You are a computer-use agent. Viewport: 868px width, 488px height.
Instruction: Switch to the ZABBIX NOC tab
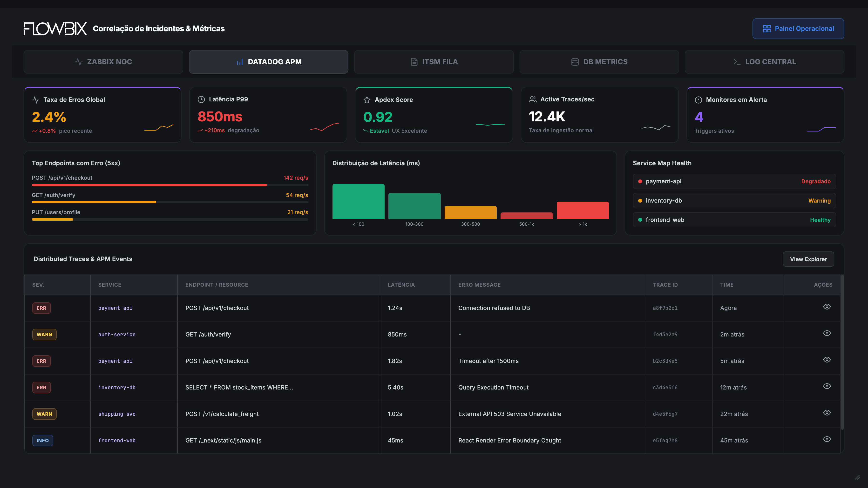(x=103, y=62)
